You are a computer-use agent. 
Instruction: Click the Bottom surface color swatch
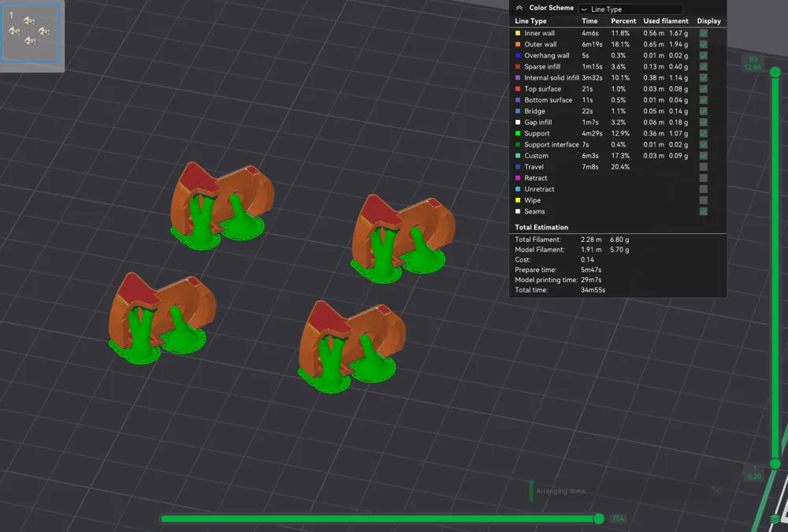click(518, 100)
